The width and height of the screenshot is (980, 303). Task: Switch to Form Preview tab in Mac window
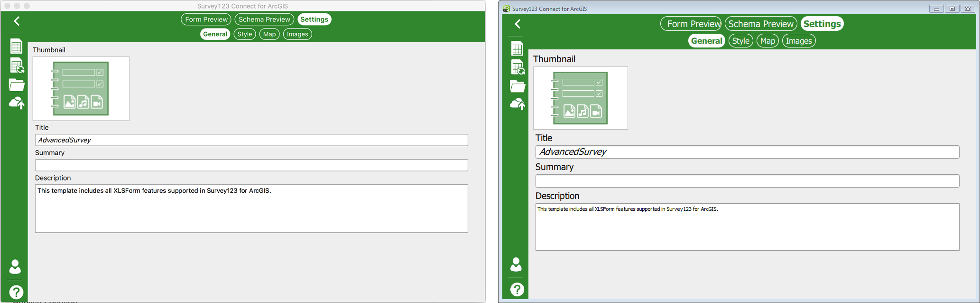(206, 19)
